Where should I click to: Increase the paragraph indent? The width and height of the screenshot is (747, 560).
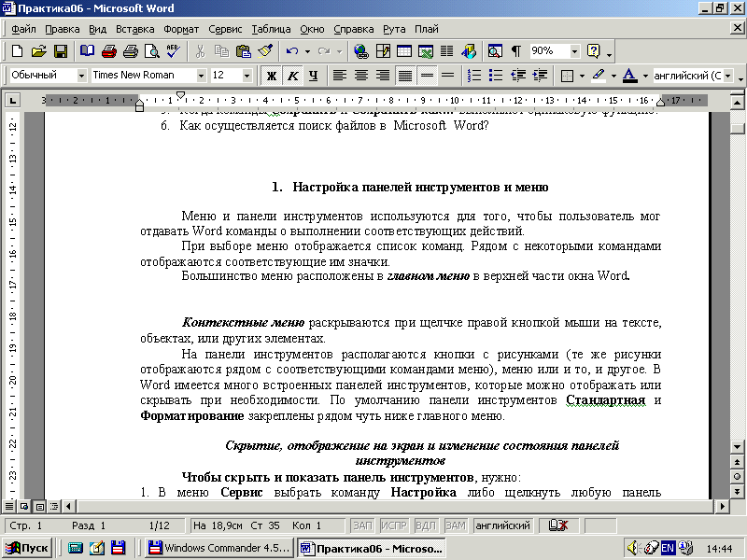540,76
